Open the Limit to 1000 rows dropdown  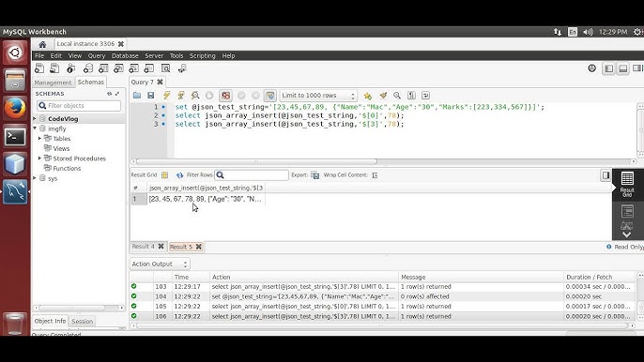click(318, 96)
